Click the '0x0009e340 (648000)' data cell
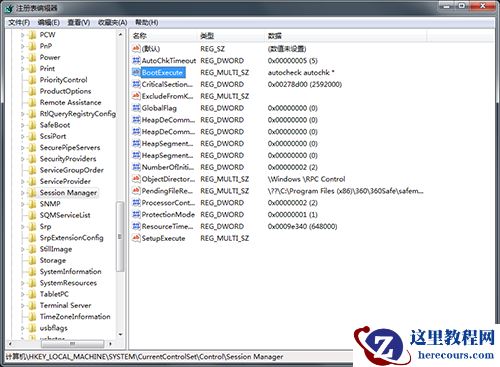 302,226
